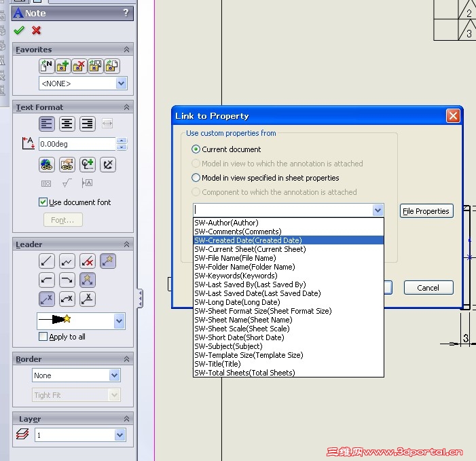Choose SW-Keywords(Keywords) entry

pyautogui.click(x=289, y=276)
